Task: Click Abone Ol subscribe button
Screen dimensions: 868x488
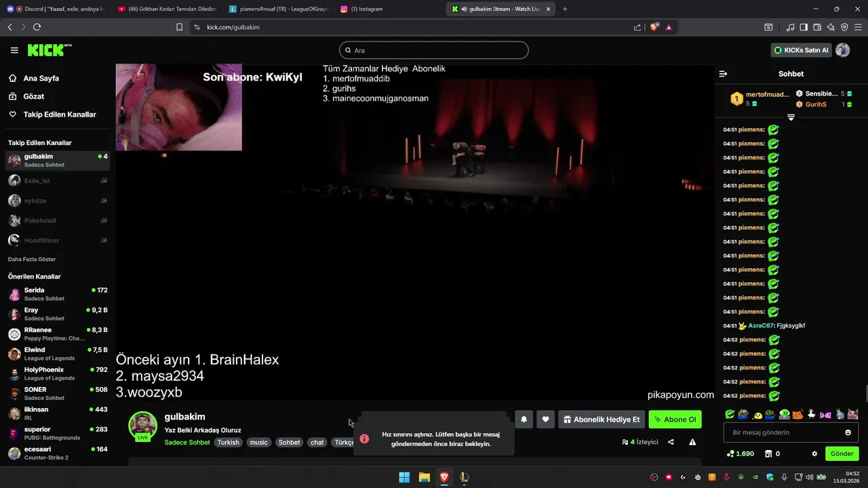Action: [x=675, y=420]
